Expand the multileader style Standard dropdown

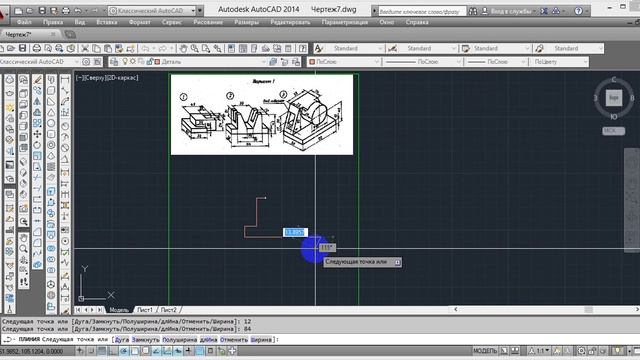point(600,49)
